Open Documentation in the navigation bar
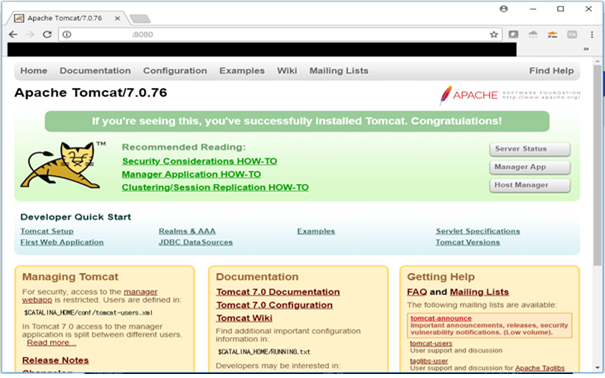Screen dimensions: 605x378 pos(95,71)
